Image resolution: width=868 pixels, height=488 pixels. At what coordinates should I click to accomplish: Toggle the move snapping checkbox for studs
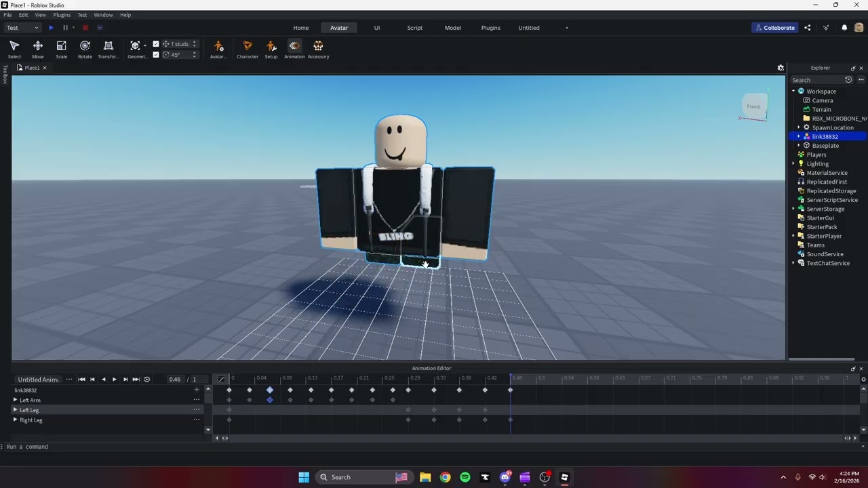click(x=156, y=44)
